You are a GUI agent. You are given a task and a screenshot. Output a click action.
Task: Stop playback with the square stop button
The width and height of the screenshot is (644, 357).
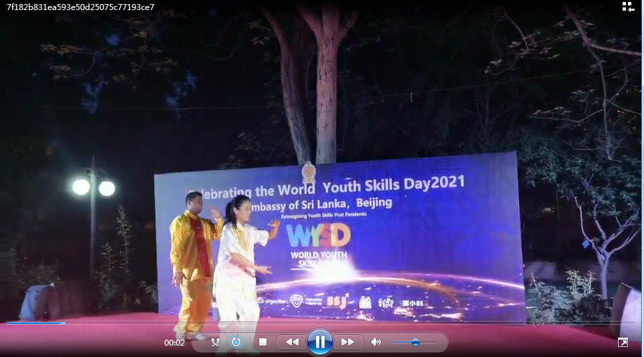point(263,342)
